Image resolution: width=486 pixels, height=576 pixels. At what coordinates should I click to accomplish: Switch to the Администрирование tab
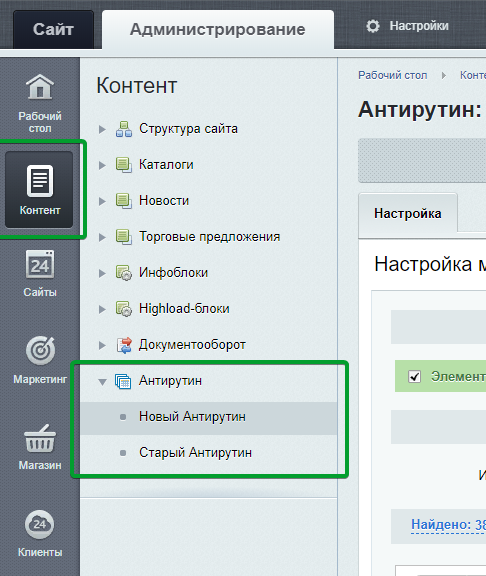[218, 29]
